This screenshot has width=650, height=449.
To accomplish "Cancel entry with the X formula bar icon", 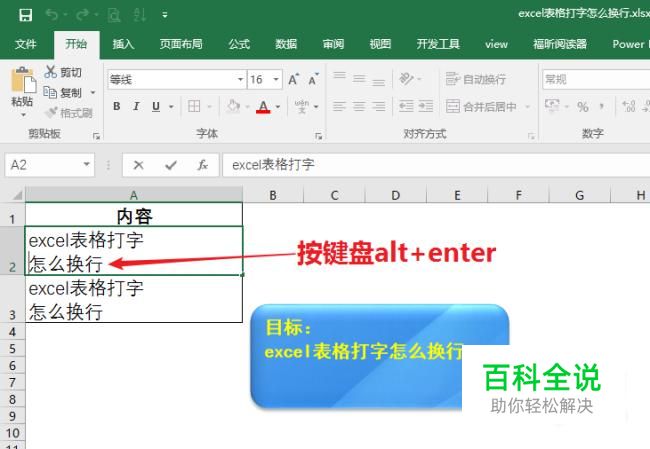I will (x=138, y=165).
